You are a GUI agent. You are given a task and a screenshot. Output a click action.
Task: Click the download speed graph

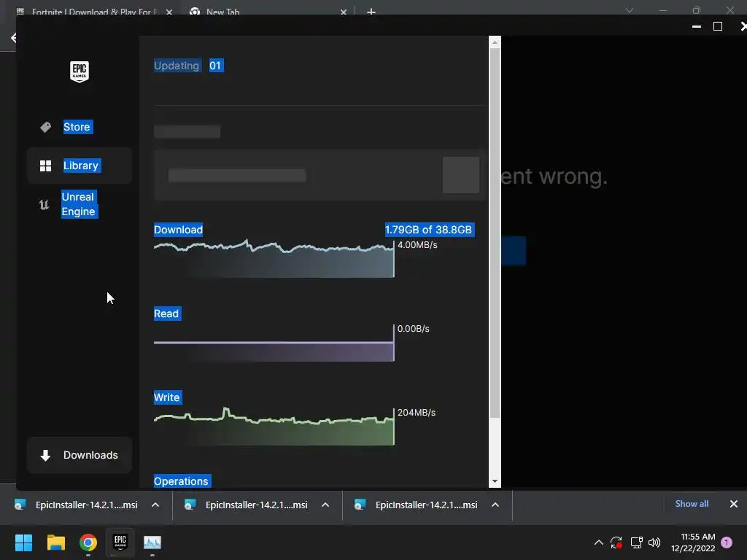pyautogui.click(x=274, y=259)
